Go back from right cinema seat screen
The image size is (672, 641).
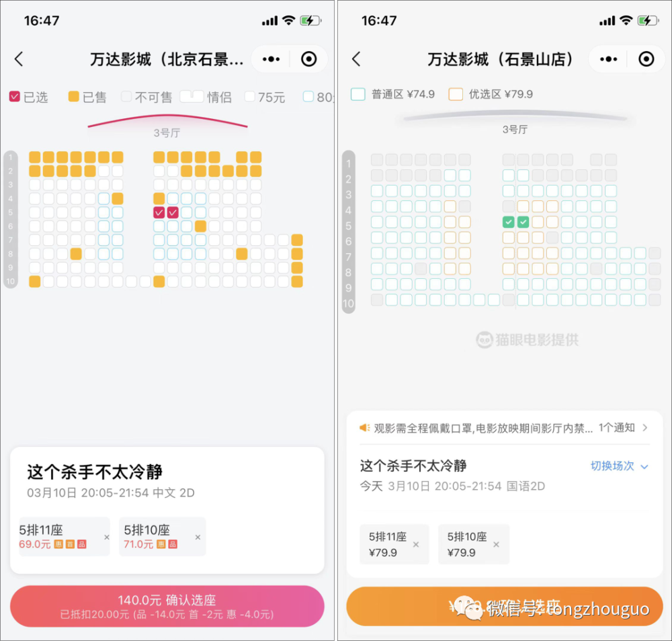356,59
